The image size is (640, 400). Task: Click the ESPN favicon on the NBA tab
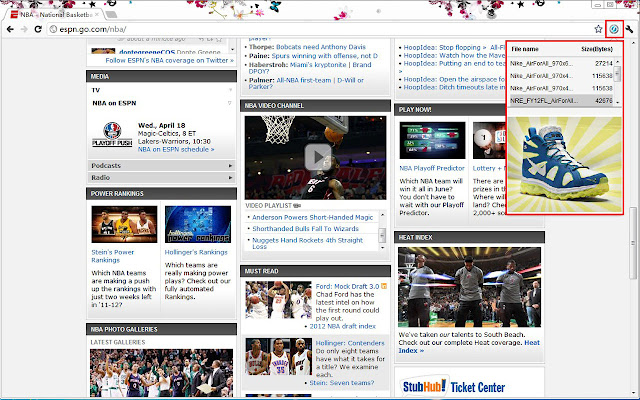[x=14, y=15]
